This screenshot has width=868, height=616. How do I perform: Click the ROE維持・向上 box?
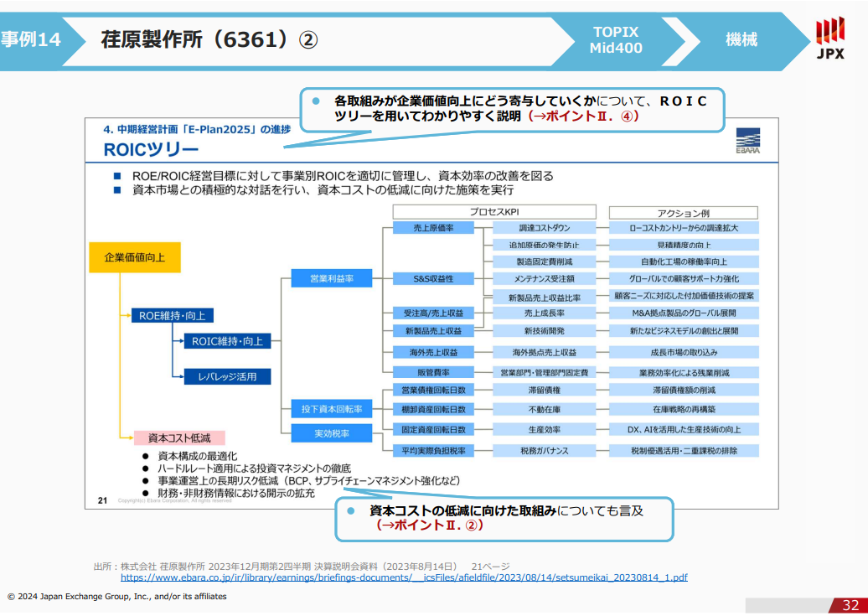point(172,316)
